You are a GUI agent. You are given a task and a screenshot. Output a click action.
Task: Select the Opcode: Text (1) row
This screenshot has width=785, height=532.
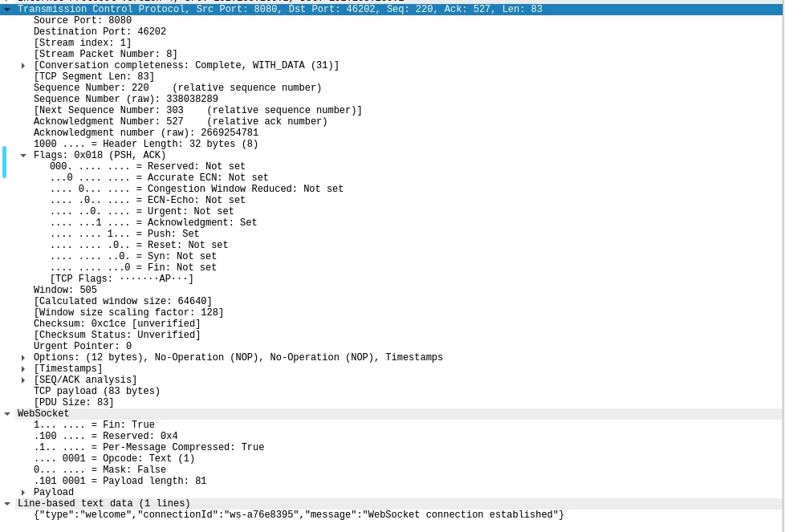click(114, 459)
